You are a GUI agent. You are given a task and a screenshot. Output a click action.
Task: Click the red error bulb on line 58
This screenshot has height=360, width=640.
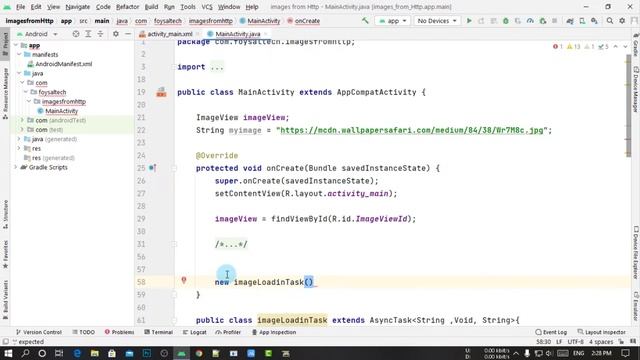tap(184, 280)
